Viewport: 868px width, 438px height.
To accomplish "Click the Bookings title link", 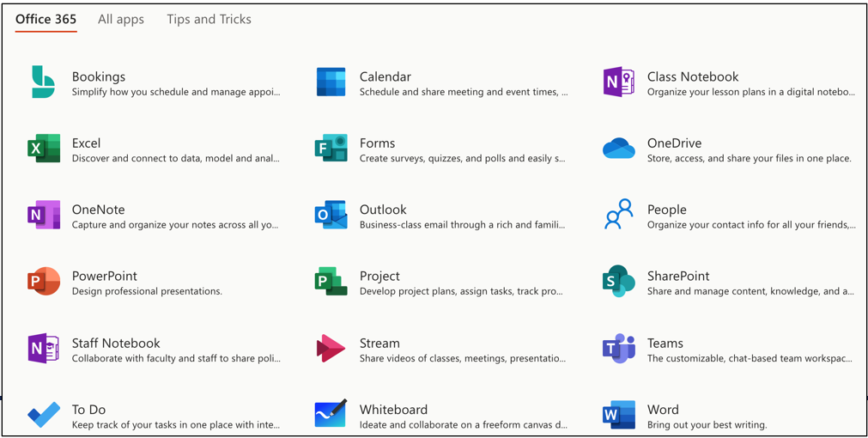I will 99,76.
